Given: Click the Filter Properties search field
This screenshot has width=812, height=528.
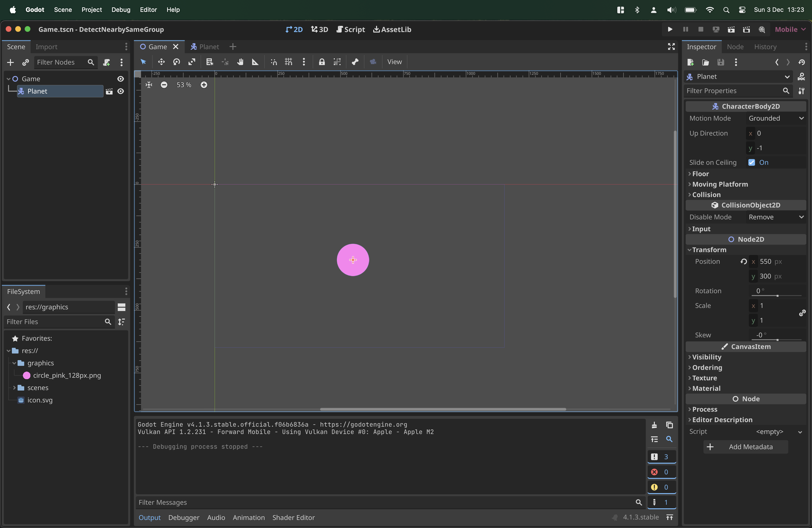Looking at the screenshot, I should coord(738,91).
